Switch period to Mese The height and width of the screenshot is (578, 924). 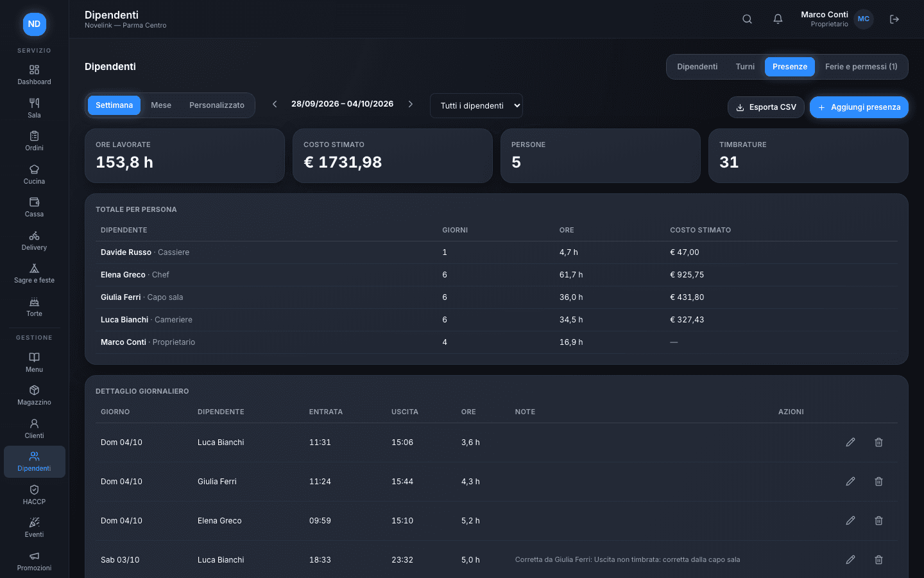161,105
